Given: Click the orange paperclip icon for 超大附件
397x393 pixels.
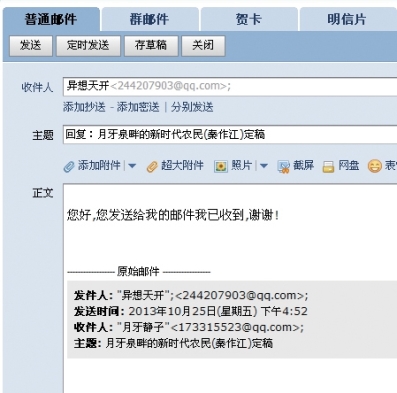Looking at the screenshot, I should pyautogui.click(x=152, y=166).
